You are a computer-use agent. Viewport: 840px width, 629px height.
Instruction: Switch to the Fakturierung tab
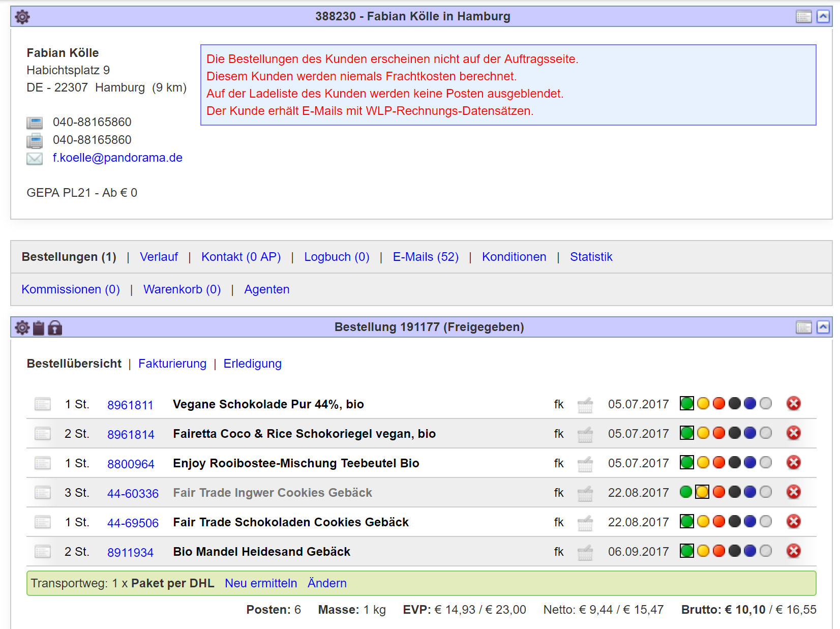tap(172, 364)
